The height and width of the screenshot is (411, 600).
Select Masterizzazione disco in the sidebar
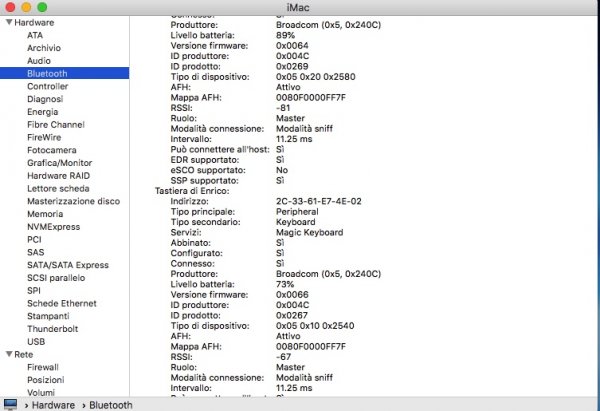click(73, 201)
